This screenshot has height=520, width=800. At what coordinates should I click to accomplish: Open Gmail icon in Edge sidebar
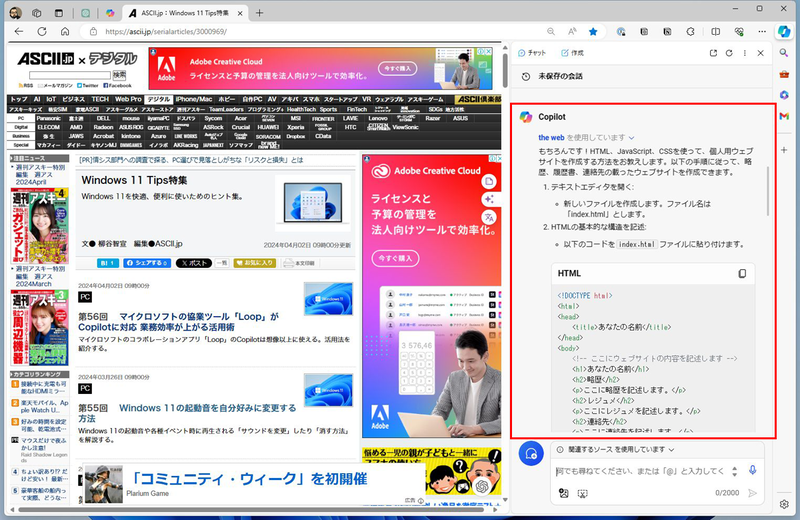click(785, 117)
